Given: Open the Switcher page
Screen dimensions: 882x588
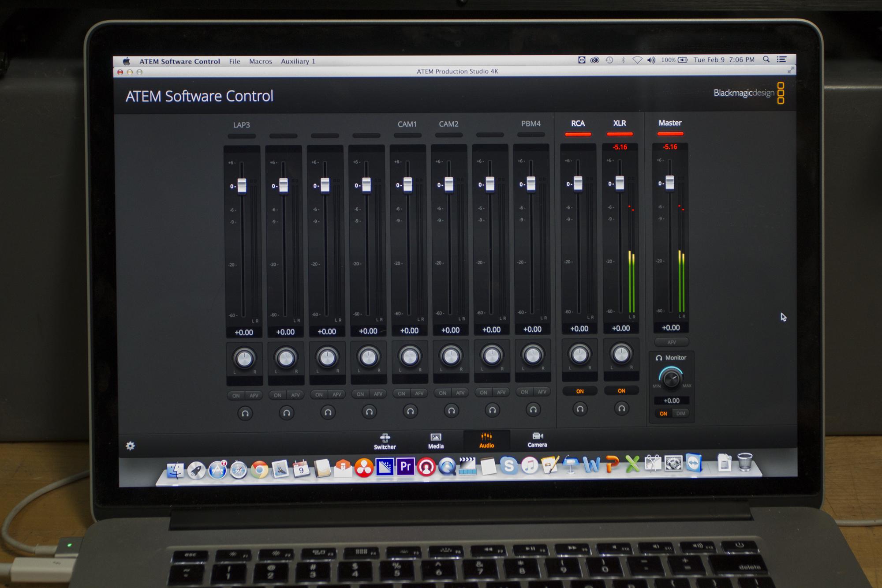Looking at the screenshot, I should [x=385, y=441].
